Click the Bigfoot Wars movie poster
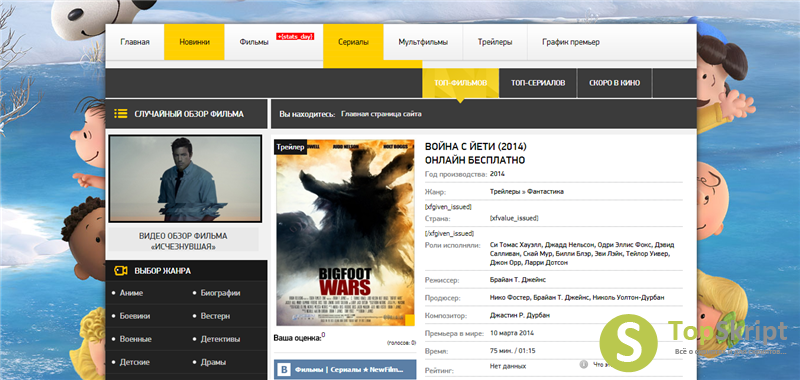The width and height of the screenshot is (800, 380). tap(345, 233)
